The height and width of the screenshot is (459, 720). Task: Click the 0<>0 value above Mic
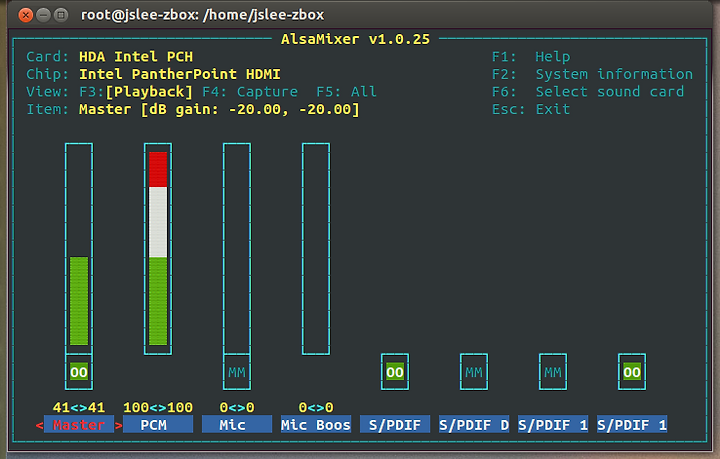pos(237,407)
